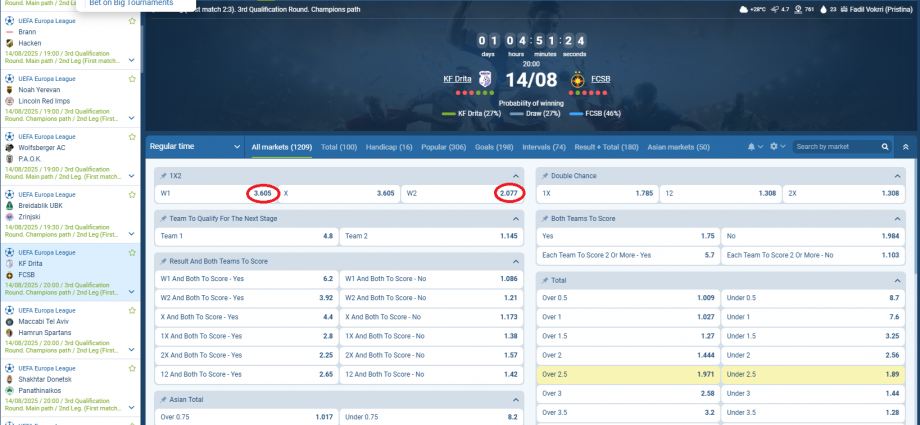
Task: Click the humidity droplet icon
Action: tap(823, 9)
